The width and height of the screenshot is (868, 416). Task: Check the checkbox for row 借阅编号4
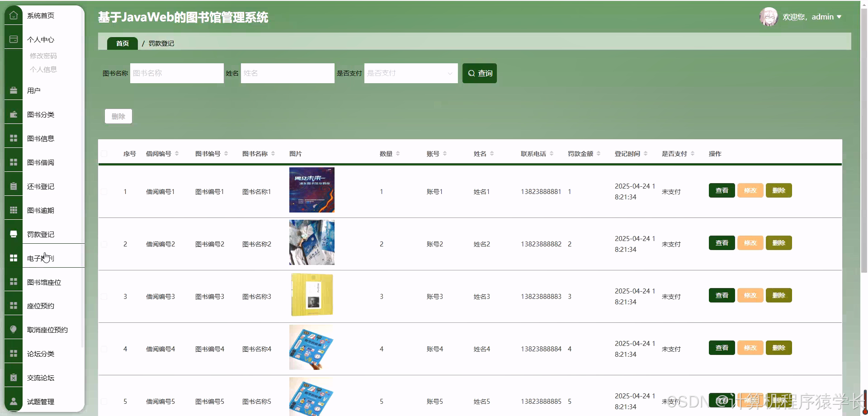tap(104, 349)
